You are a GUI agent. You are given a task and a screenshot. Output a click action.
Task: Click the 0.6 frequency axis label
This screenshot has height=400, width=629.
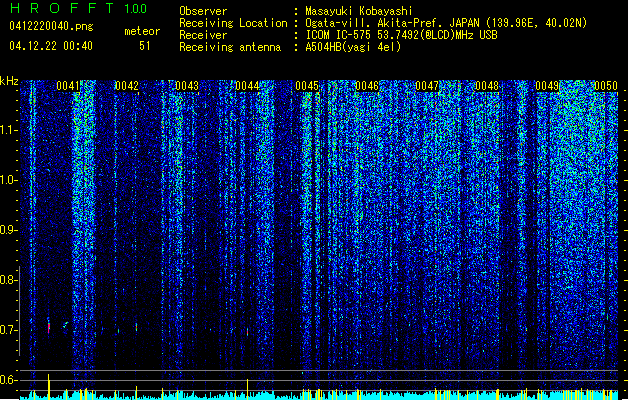point(9,380)
